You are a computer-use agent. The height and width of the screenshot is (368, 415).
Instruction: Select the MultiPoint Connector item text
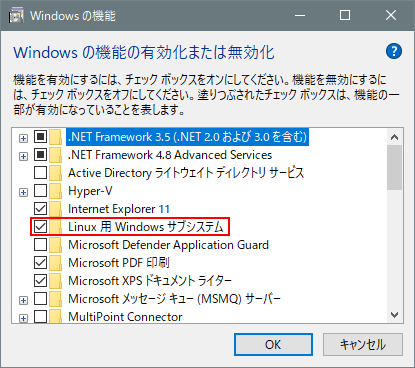[x=125, y=317]
